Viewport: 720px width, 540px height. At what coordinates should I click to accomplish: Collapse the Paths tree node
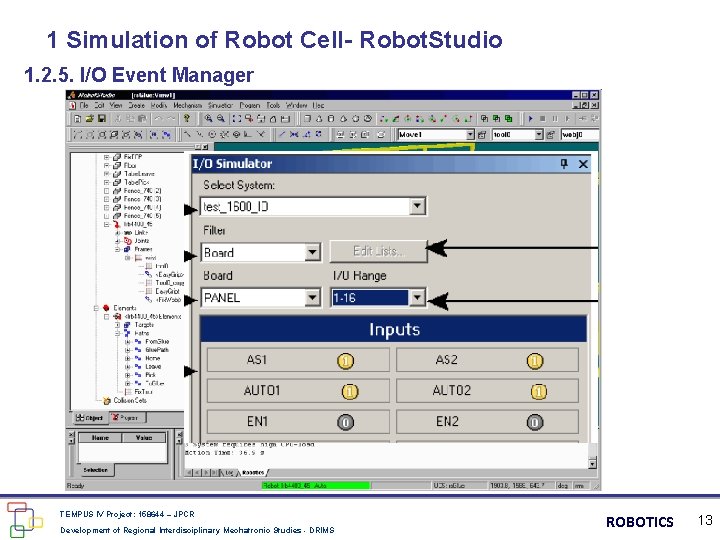[118, 333]
